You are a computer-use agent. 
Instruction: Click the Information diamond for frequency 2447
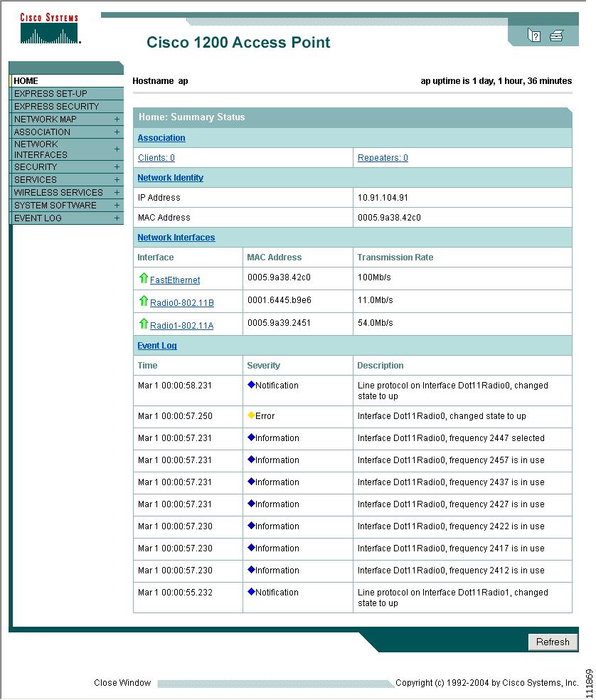251,437
